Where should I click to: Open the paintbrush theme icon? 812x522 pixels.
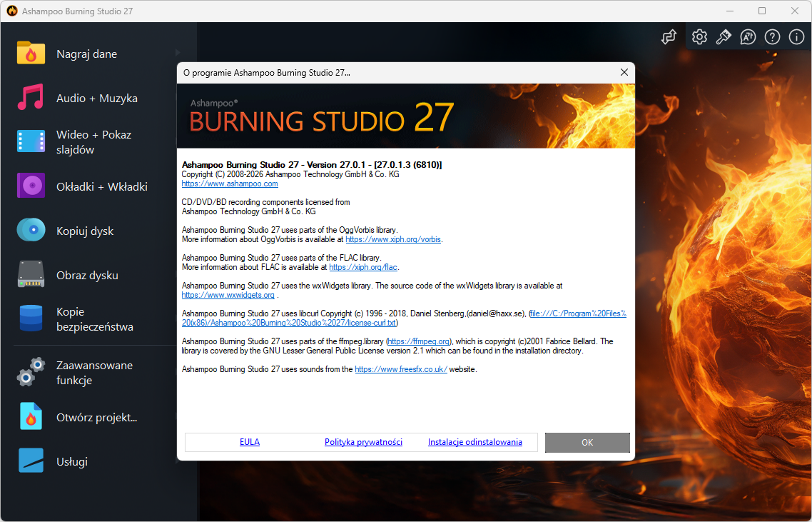pyautogui.click(x=724, y=37)
